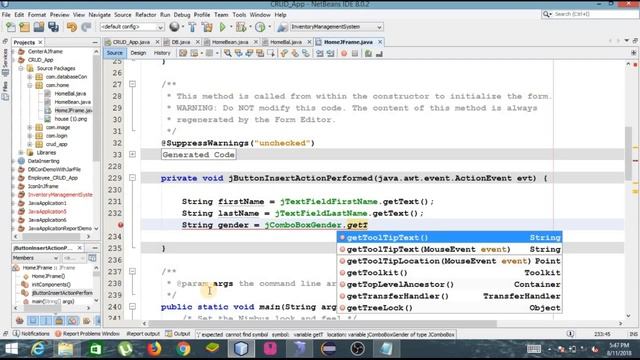Open Google Chrome from the taskbar
This screenshot has height=360, width=640.
pyautogui.click(x=183, y=349)
